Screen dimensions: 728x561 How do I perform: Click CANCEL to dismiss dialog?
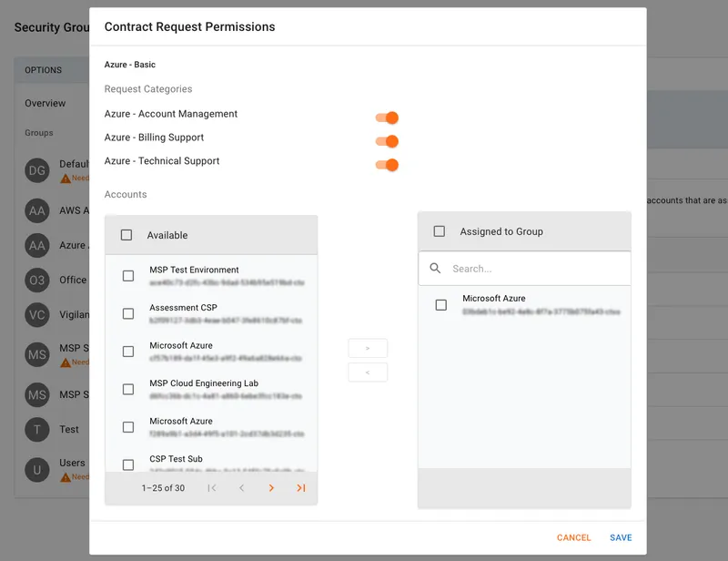(x=573, y=537)
